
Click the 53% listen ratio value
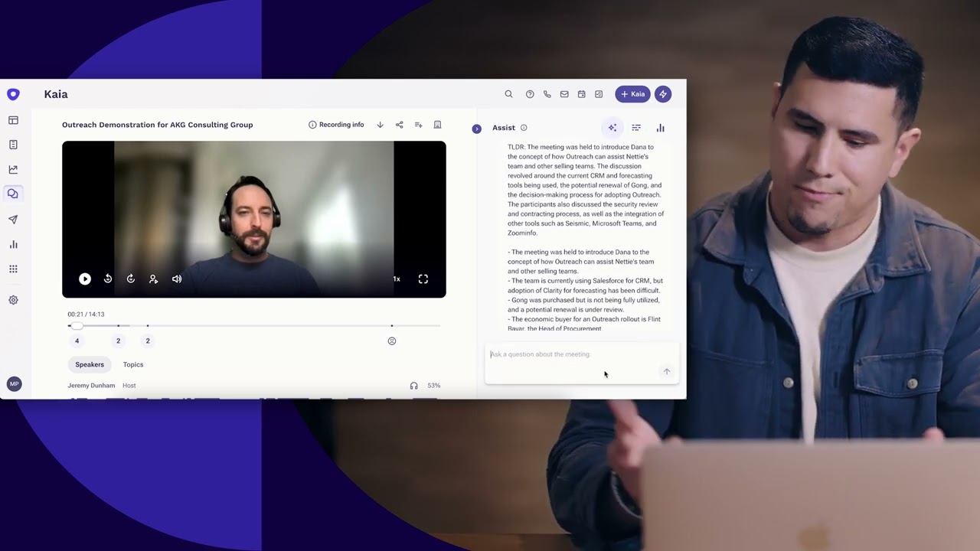434,386
